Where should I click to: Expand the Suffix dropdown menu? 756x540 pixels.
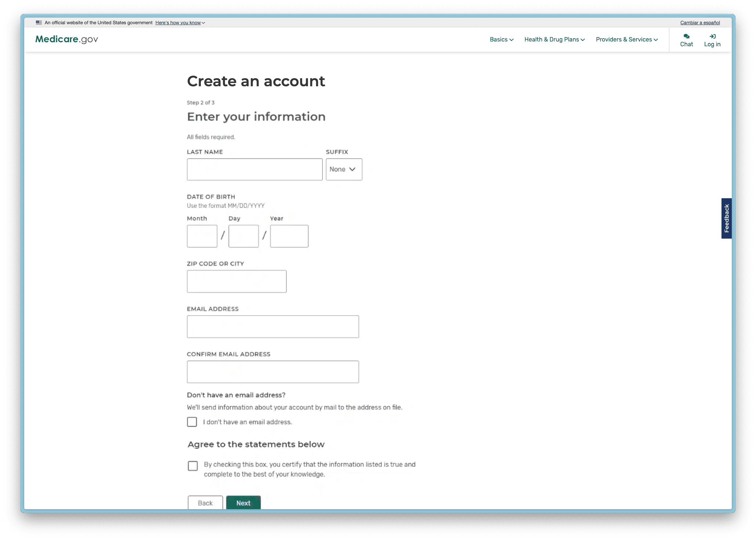(x=344, y=169)
